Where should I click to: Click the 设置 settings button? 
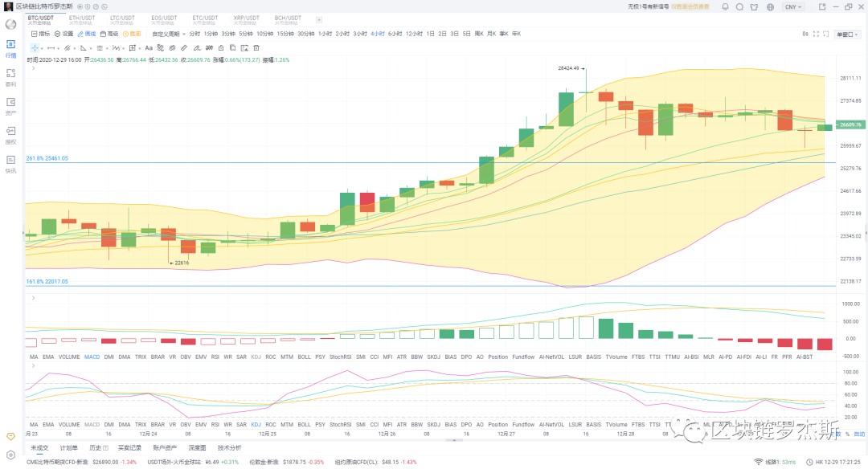tap(63, 35)
